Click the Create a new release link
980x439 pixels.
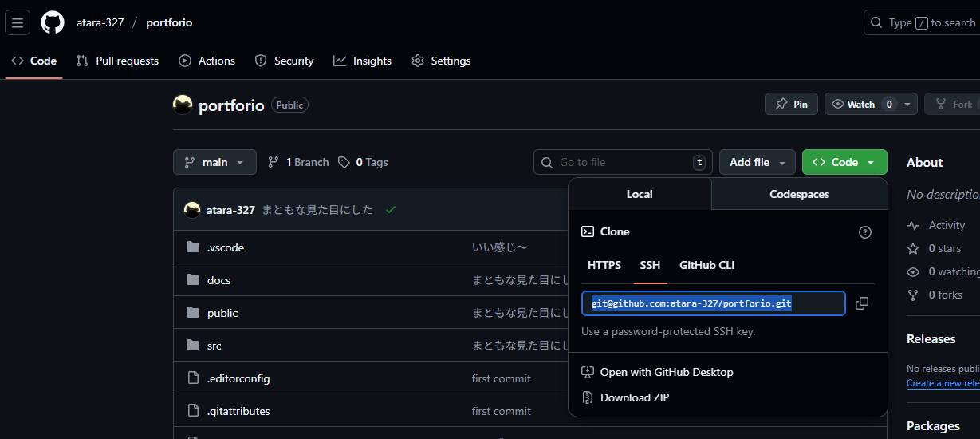tap(943, 383)
